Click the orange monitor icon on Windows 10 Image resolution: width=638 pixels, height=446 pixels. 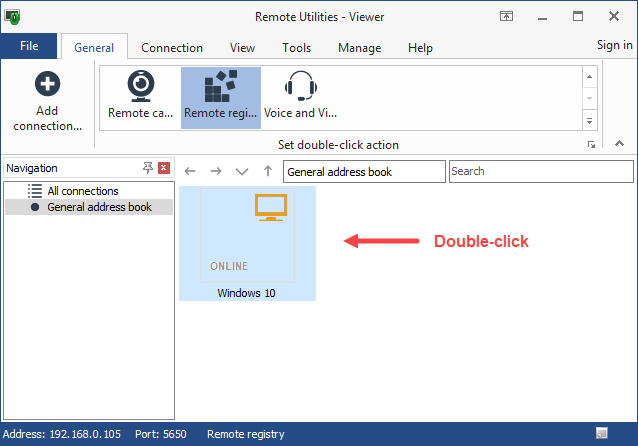pyautogui.click(x=271, y=208)
